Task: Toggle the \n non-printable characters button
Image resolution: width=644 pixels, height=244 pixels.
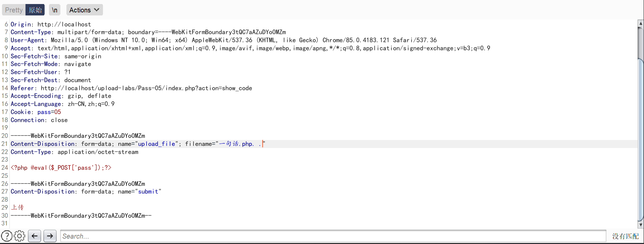Action: coord(55,10)
